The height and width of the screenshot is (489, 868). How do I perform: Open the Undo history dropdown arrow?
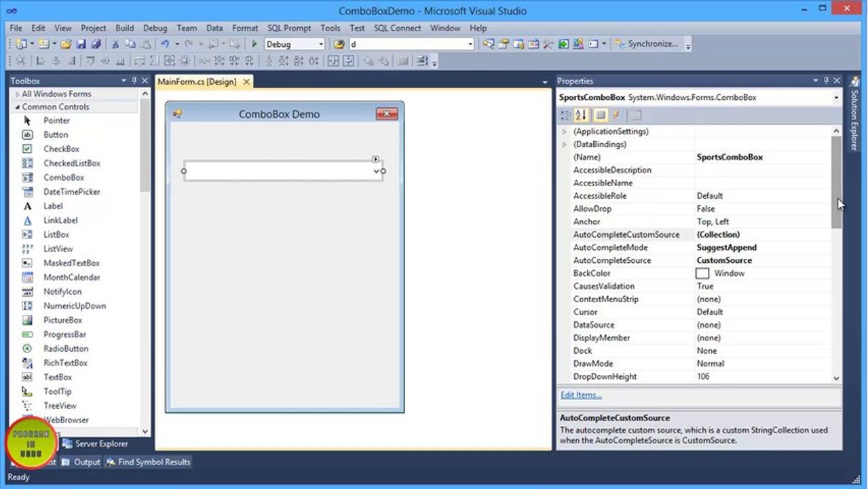pyautogui.click(x=176, y=44)
